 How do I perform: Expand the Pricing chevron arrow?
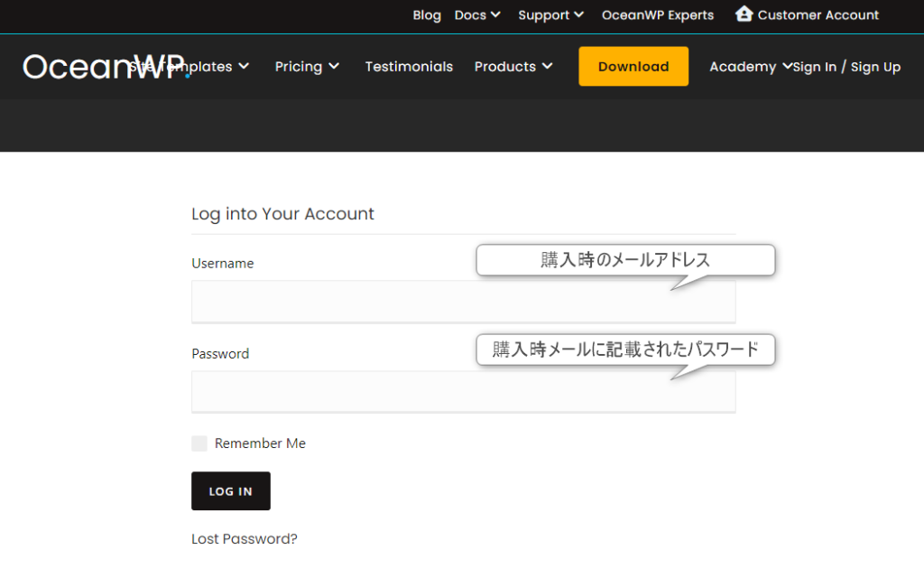pos(334,67)
